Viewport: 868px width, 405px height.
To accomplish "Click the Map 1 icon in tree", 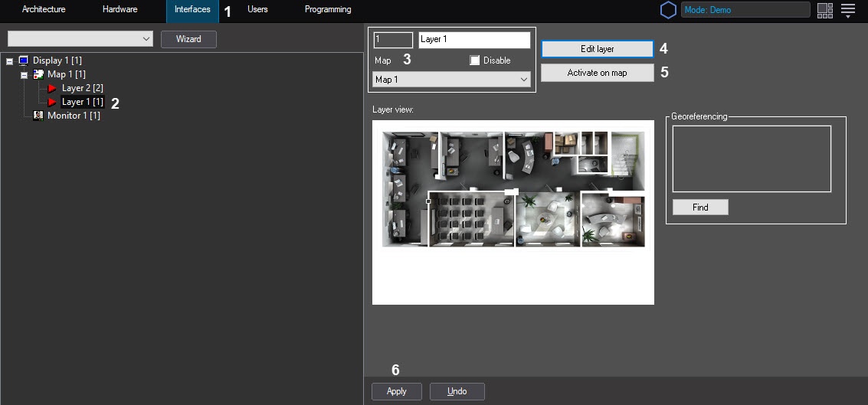I will pos(38,74).
